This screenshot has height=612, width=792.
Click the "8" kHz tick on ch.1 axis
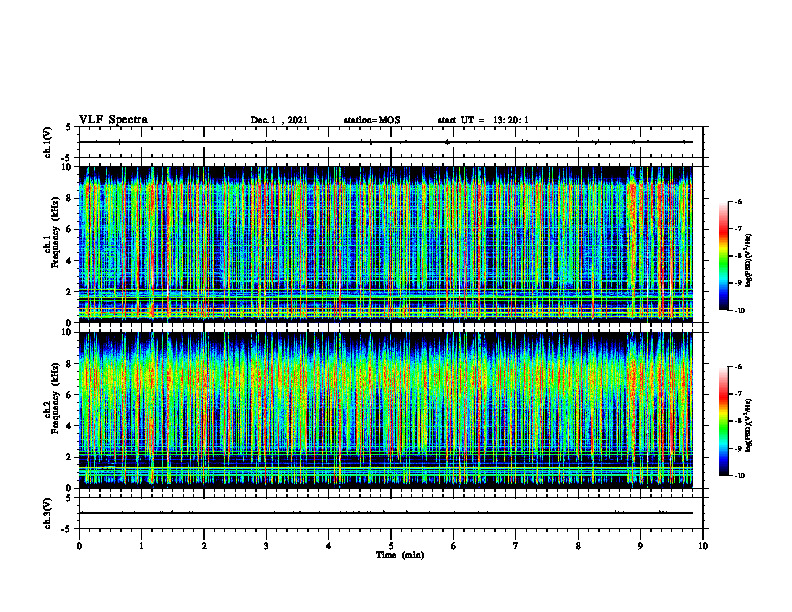[x=70, y=198]
